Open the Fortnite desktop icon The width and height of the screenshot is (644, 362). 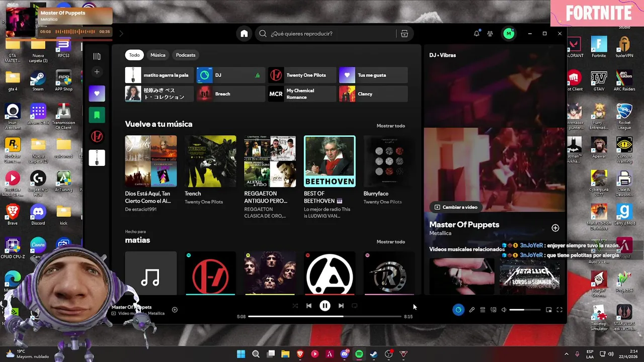[x=599, y=48]
